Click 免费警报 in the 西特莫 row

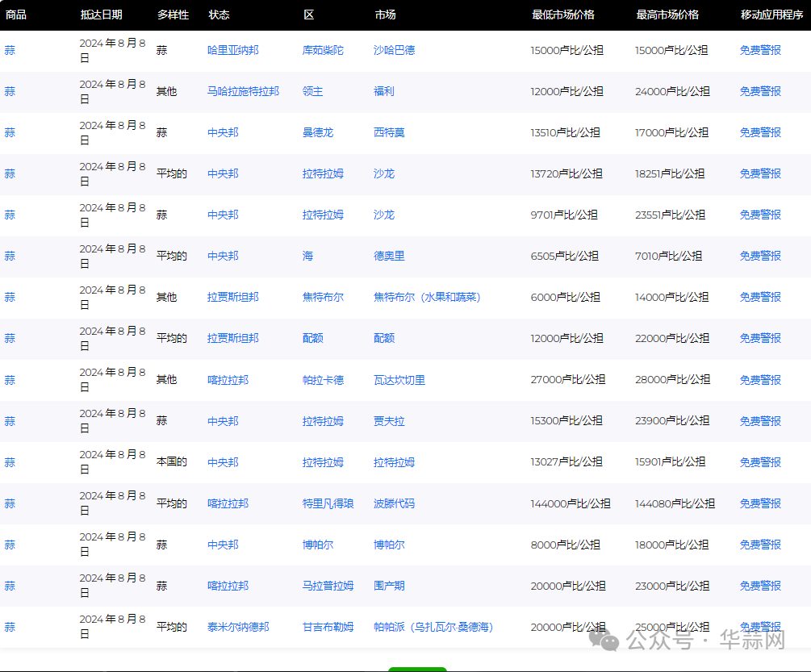coord(760,132)
